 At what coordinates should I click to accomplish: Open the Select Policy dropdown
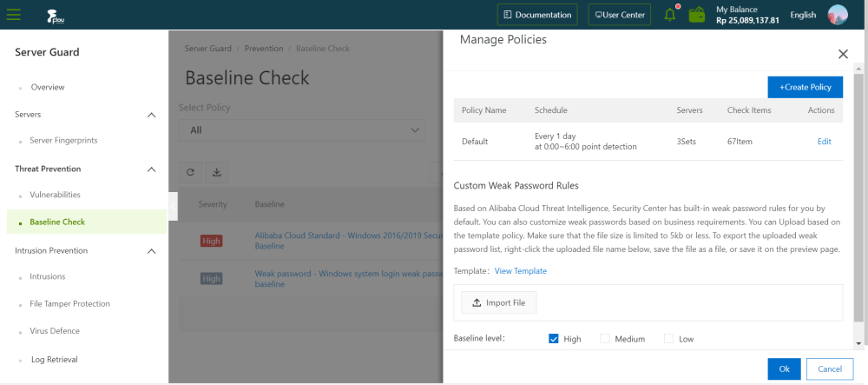pyautogui.click(x=302, y=130)
